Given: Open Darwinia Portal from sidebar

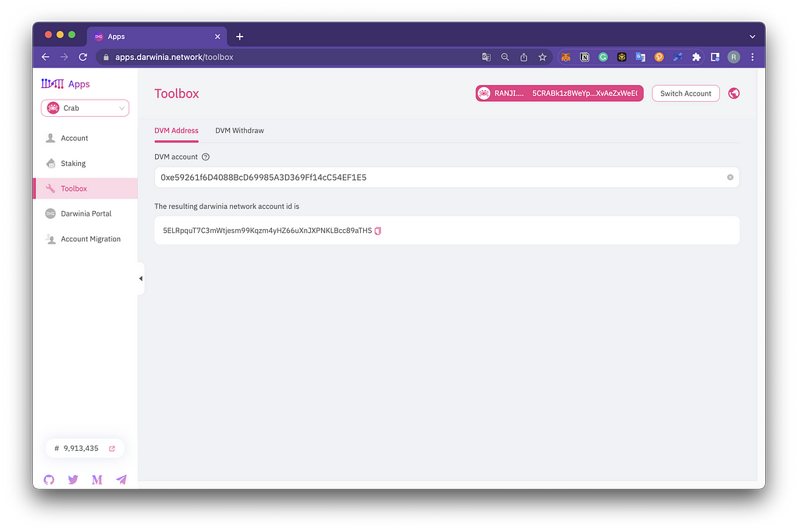Looking at the screenshot, I should coord(85,213).
